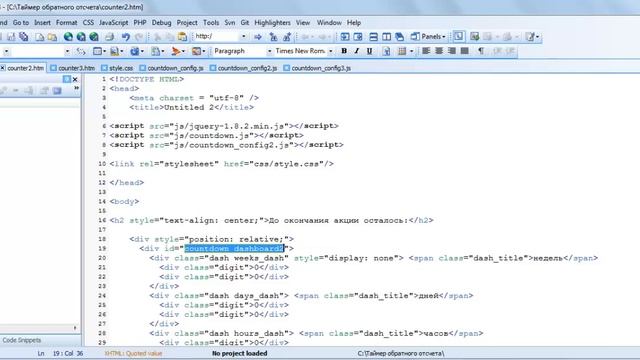Open the PHP menu
640x360 pixels.
point(140,23)
